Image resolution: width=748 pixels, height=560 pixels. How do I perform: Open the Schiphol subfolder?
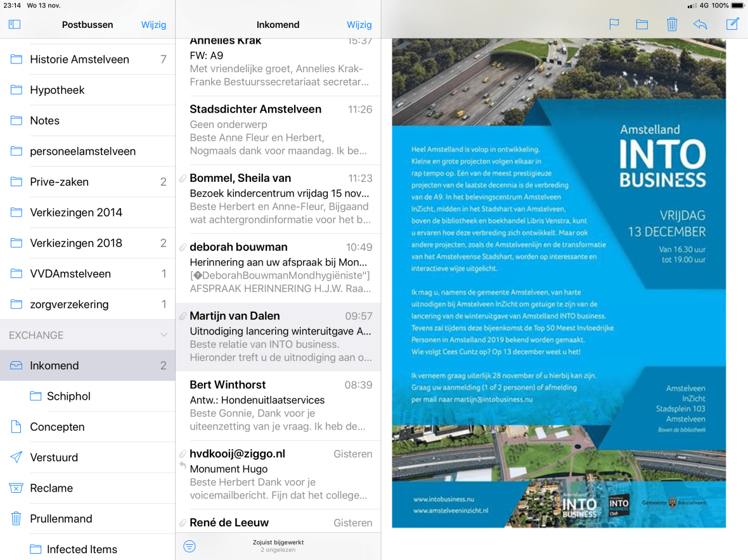pos(68,397)
